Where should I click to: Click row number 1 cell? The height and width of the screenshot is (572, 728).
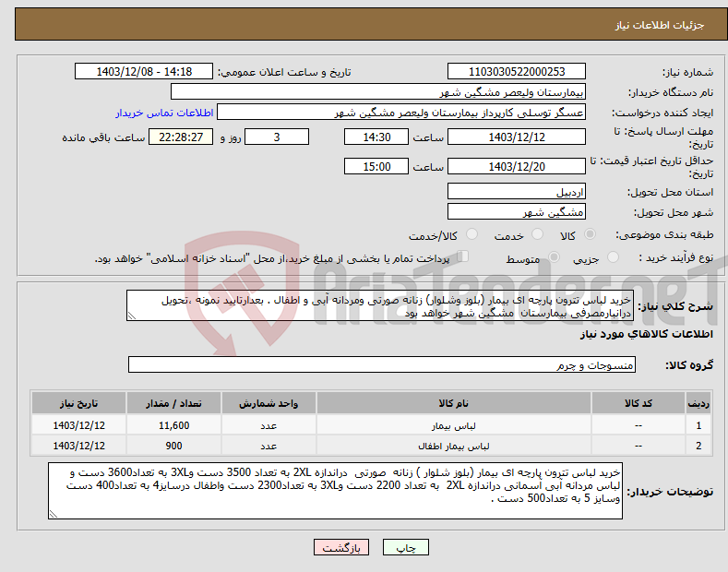click(698, 425)
